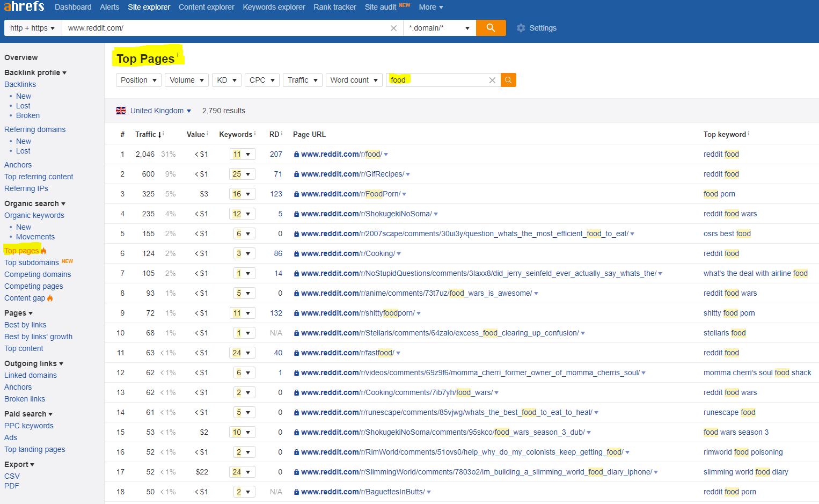Viewport: 819px width, 504px height.
Task: Open PPC keywords sidebar link
Action: click(29, 426)
